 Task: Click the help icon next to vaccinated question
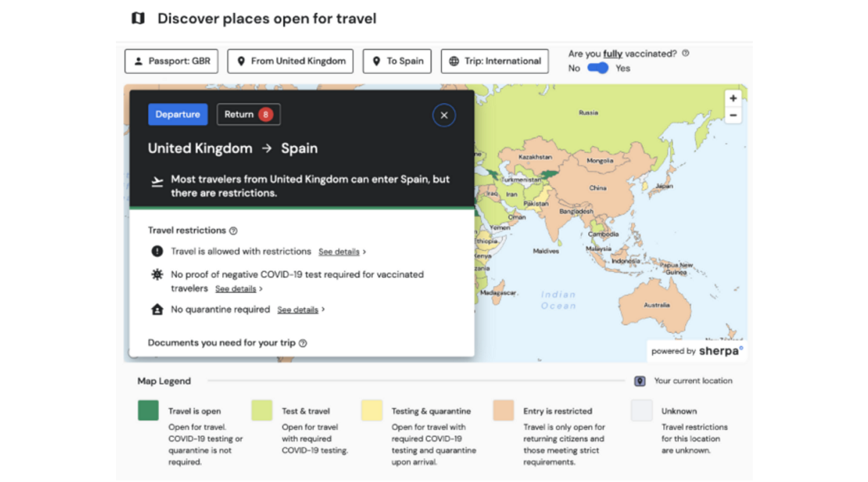(x=685, y=53)
